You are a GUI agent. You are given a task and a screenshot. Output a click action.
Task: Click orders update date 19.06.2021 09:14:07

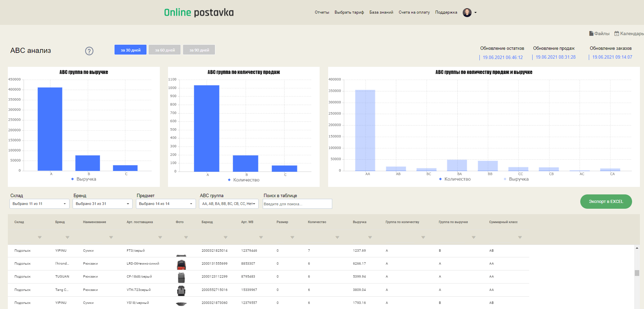(612, 57)
